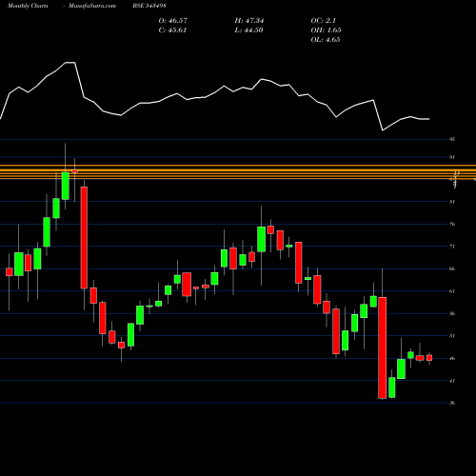Screen dimensions: 476x476
Task: Click the 61 price axis label
Action: [x=452, y=291]
